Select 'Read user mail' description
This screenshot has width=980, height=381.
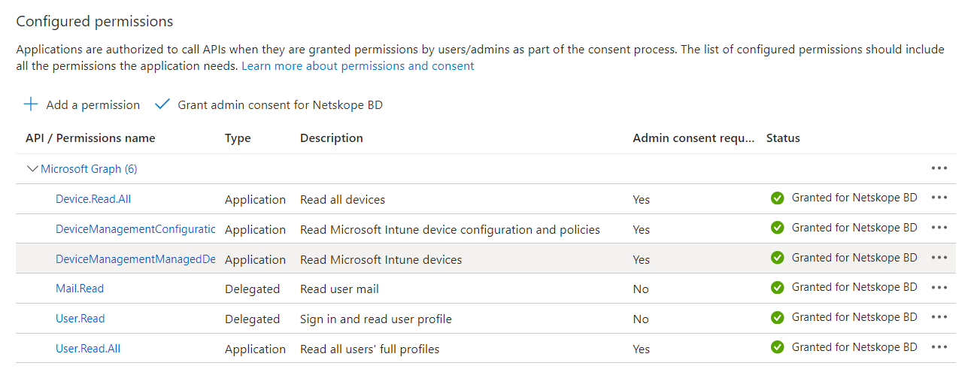click(x=339, y=289)
